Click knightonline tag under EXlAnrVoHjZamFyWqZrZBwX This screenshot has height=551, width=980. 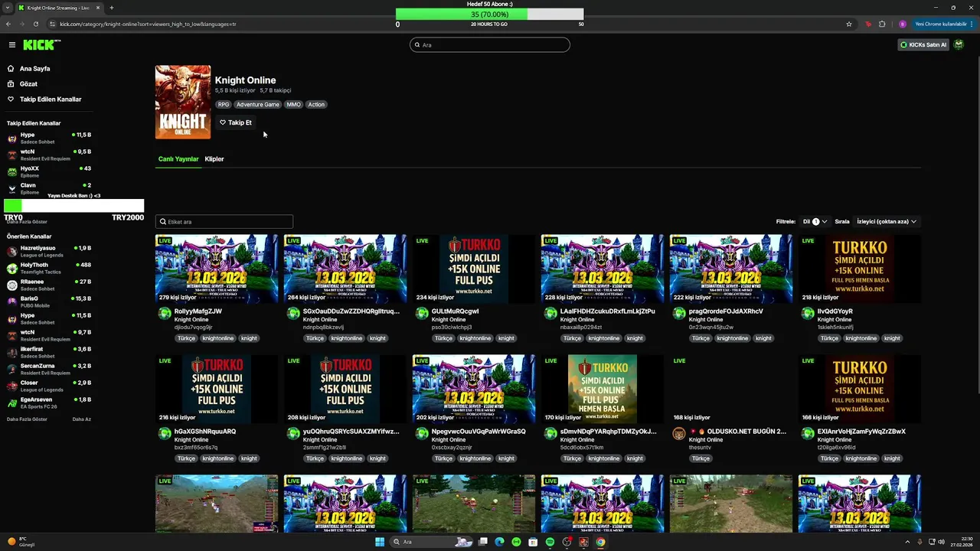861,459
